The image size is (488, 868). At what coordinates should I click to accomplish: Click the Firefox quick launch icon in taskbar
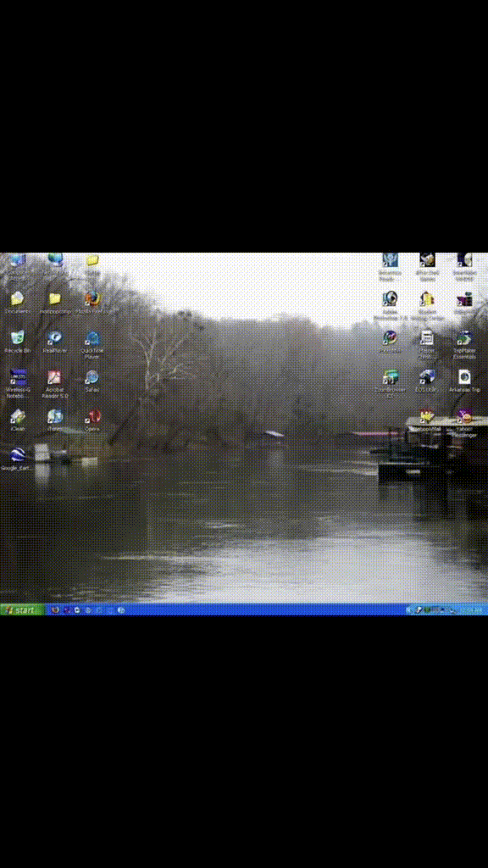tap(55, 610)
